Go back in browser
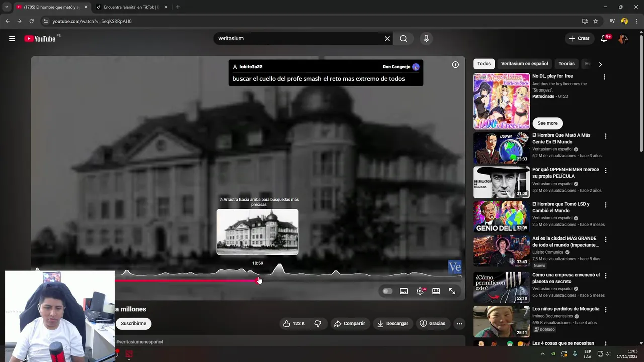644x362 pixels. 7,21
